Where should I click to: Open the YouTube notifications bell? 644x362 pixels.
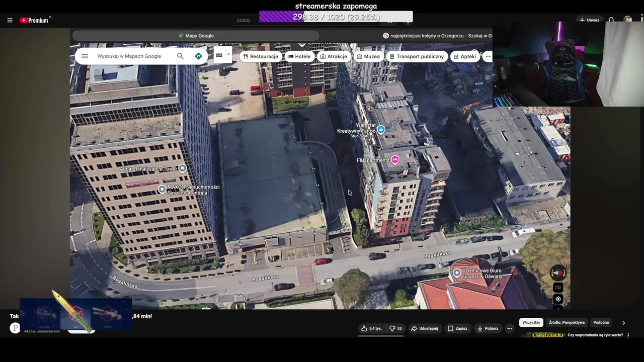pyautogui.click(x=611, y=20)
